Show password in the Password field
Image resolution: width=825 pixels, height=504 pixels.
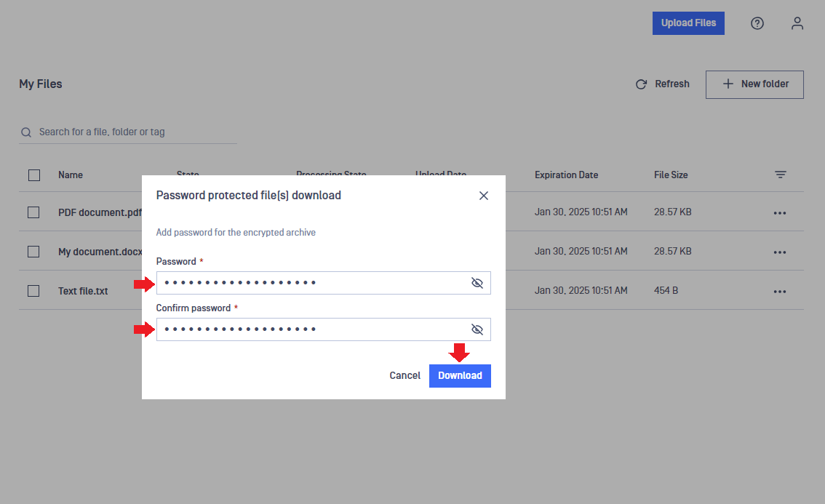(x=477, y=283)
